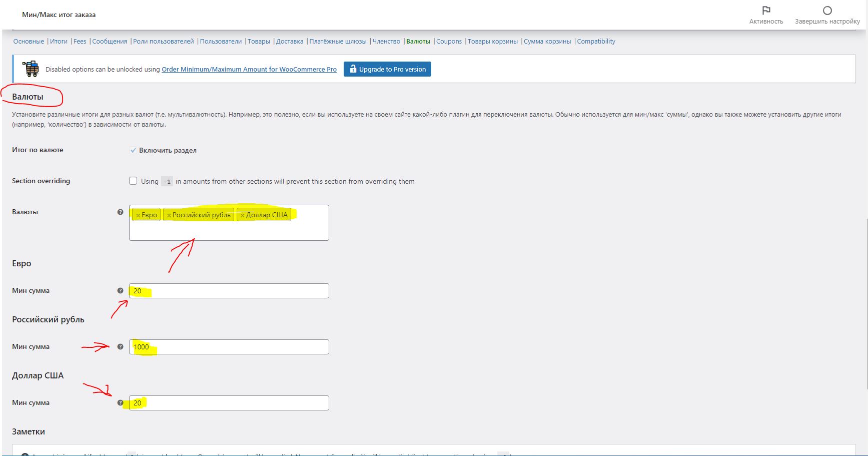The image size is (868, 456).
Task: Open the Валюты multi-select box
Action: (229, 231)
